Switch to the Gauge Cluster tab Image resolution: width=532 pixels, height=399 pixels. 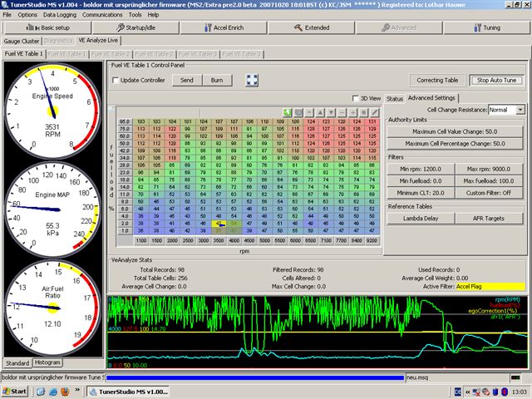pos(22,40)
